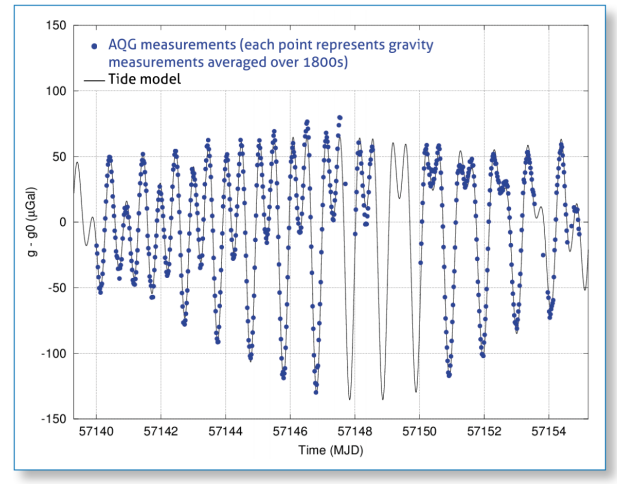Click the 100 tick label on the y-axis
This screenshot has width=618, height=484.
coord(57,91)
